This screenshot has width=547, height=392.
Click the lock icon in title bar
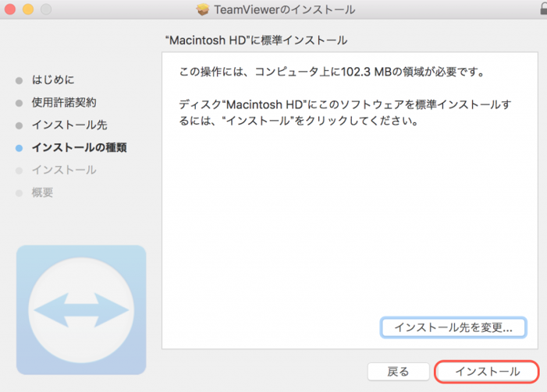[544, 9]
